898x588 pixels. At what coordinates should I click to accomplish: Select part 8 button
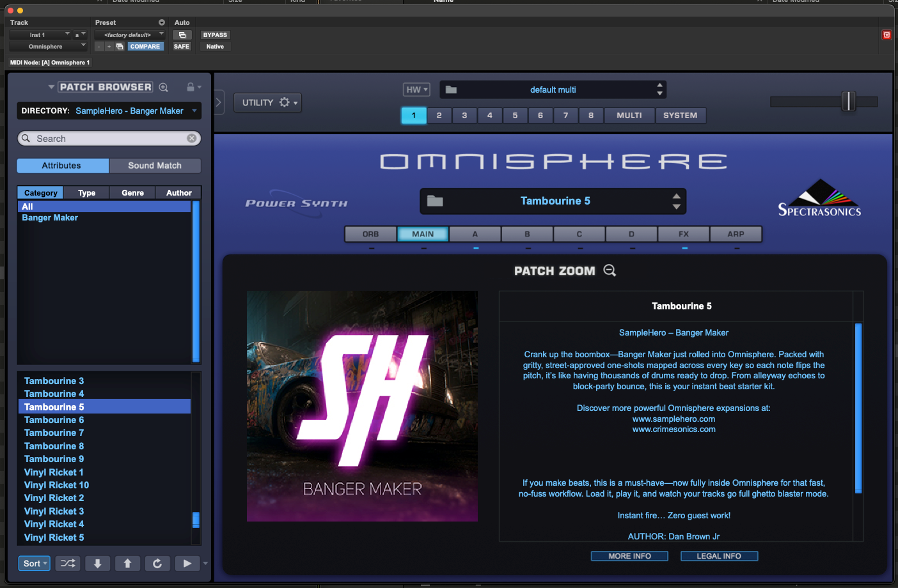click(591, 116)
